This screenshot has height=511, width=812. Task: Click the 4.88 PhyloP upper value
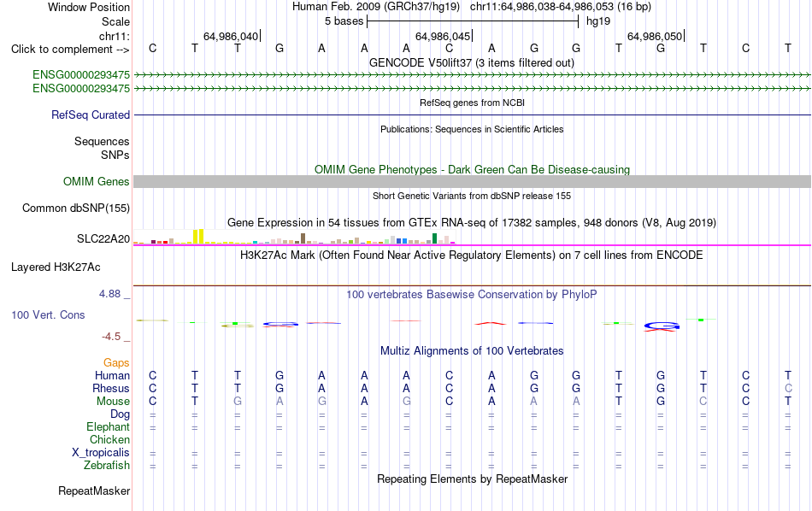pyautogui.click(x=109, y=294)
